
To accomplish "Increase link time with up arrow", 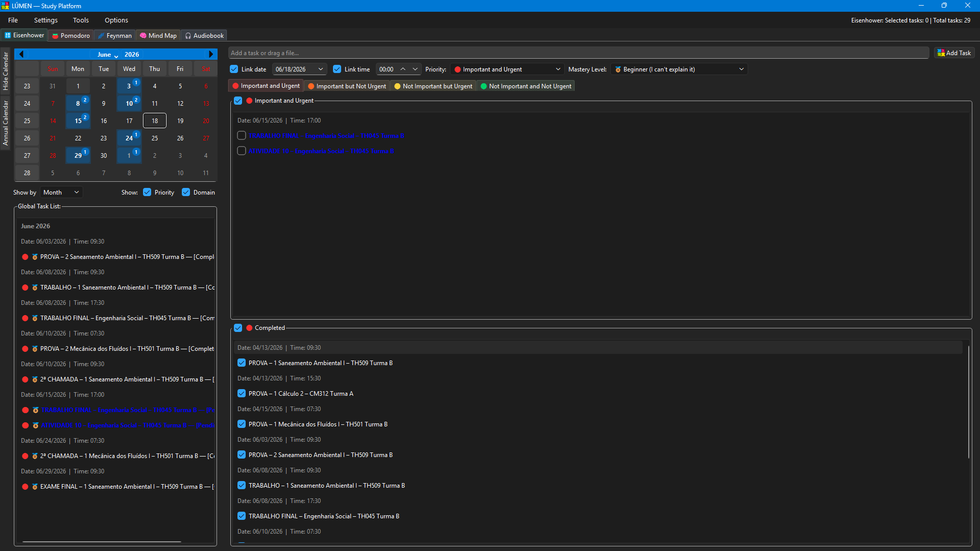I will (x=403, y=69).
